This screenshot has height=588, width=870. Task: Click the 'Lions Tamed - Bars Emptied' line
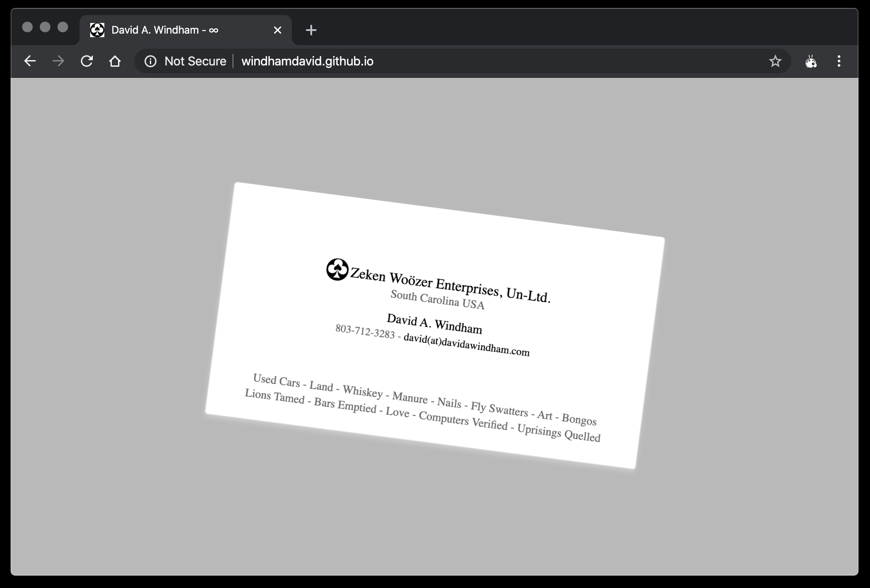pyautogui.click(x=422, y=415)
